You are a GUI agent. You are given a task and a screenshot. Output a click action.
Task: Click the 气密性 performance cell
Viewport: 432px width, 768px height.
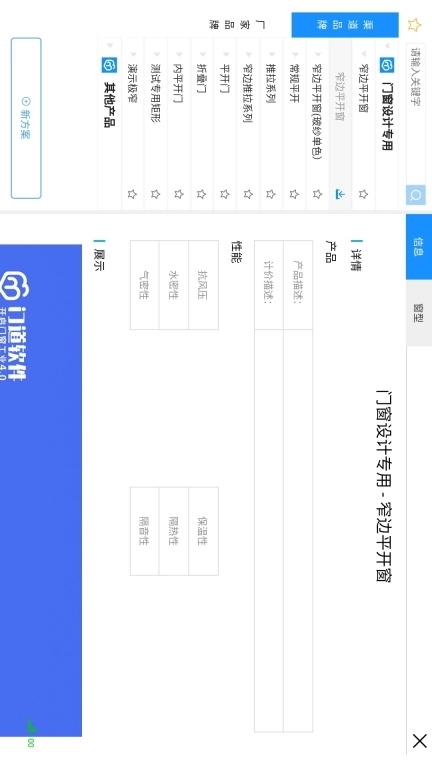coord(144,285)
